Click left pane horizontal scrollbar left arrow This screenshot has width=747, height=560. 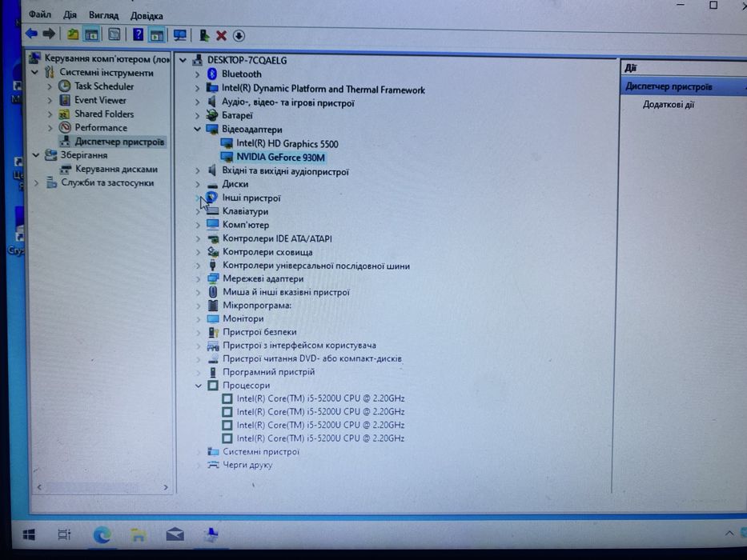coord(39,487)
